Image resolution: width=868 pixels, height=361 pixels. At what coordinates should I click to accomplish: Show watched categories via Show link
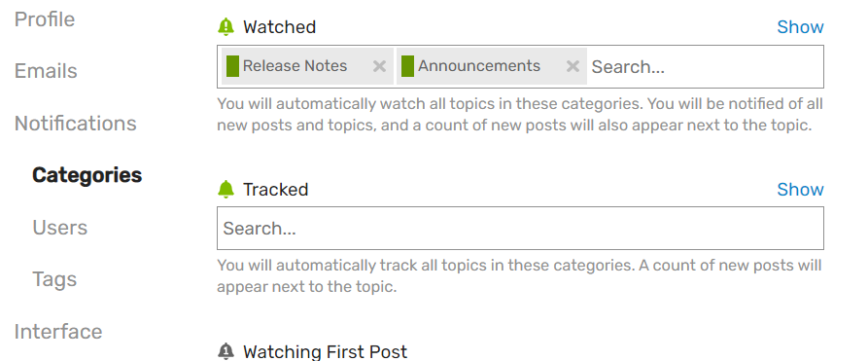[x=800, y=26]
